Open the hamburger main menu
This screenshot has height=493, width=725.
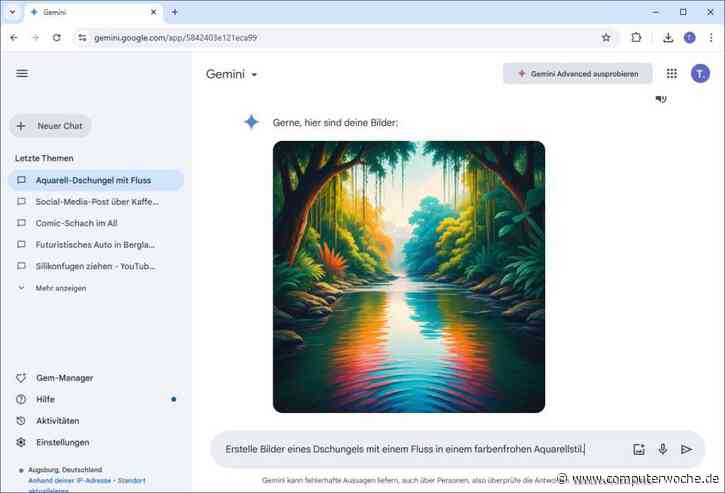tap(22, 74)
